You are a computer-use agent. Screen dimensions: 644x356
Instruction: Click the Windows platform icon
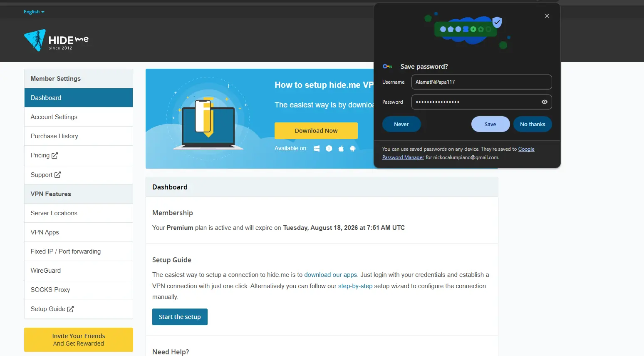coord(317,149)
